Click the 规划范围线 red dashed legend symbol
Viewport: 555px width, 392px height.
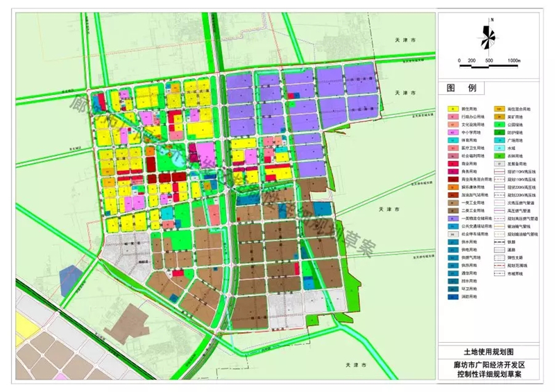coord(500,264)
